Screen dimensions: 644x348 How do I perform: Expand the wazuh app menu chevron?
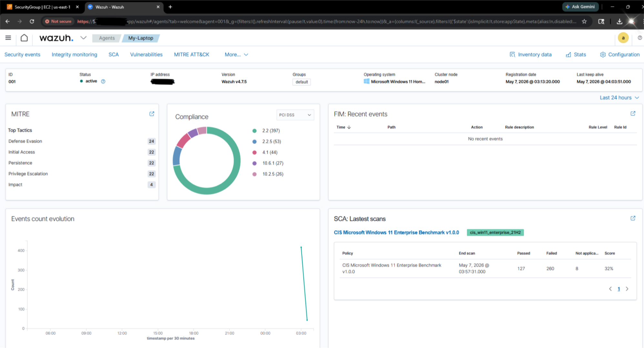coord(84,38)
